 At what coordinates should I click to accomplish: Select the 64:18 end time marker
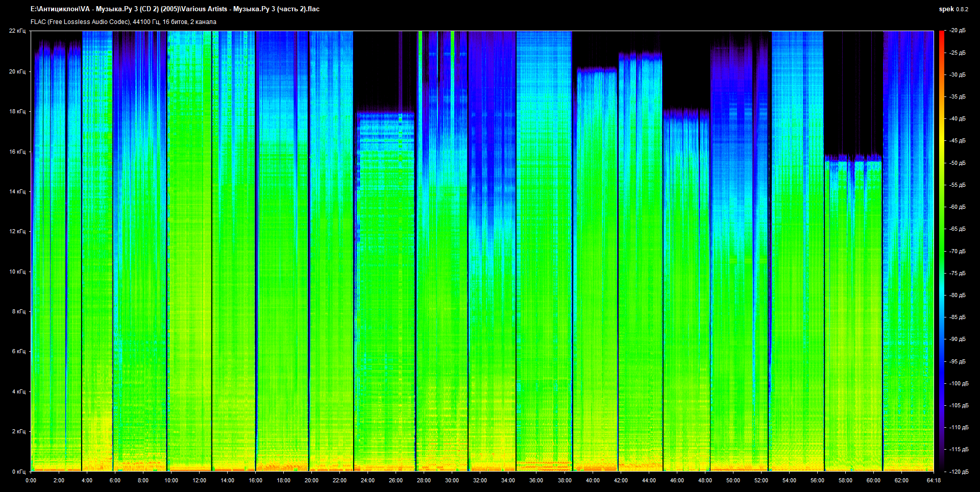tap(934, 480)
